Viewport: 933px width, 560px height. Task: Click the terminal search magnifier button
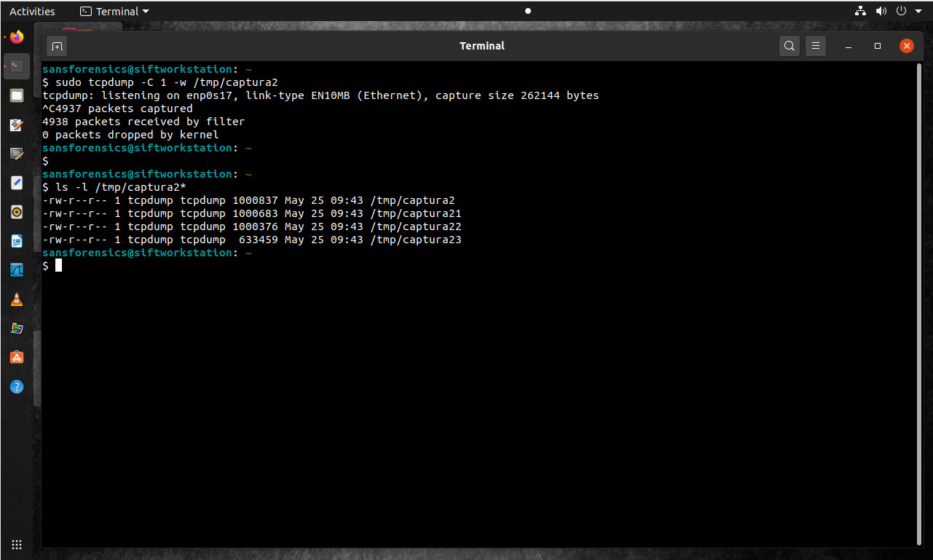(x=789, y=46)
